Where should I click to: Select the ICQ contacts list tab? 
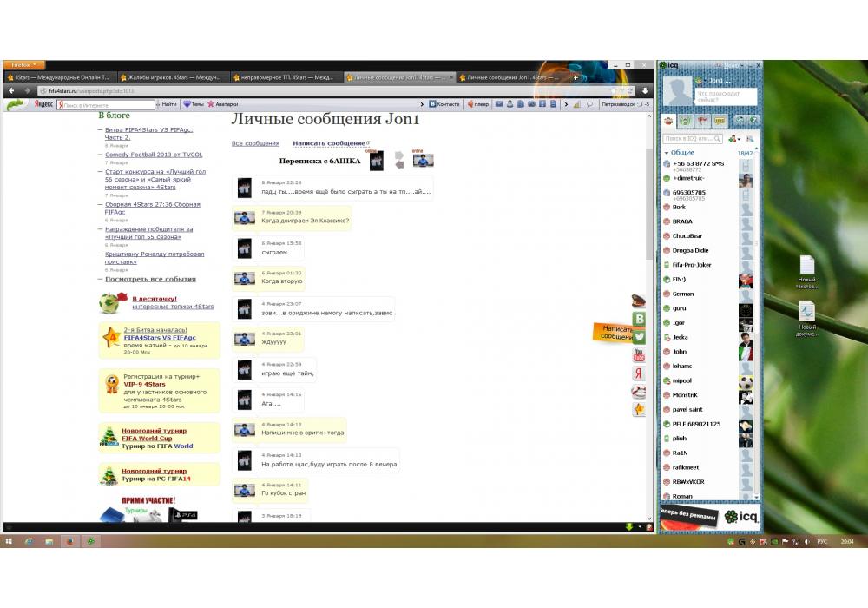tap(668, 121)
